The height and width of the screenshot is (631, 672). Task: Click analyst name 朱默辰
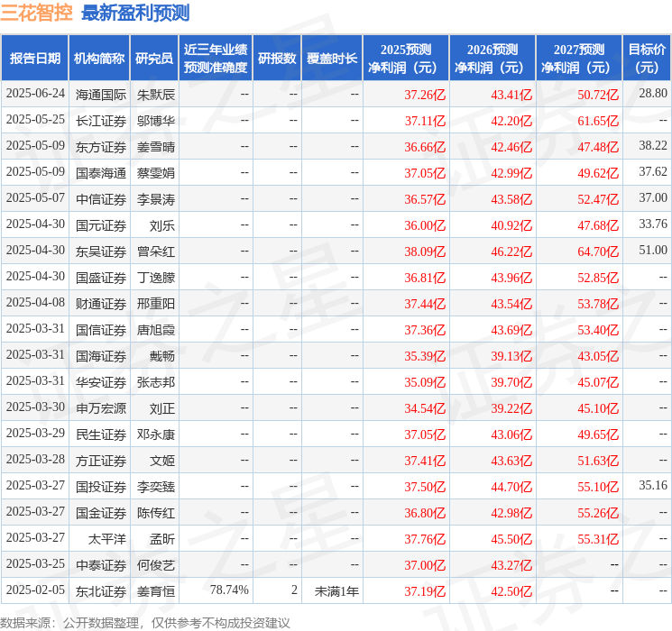(x=156, y=95)
